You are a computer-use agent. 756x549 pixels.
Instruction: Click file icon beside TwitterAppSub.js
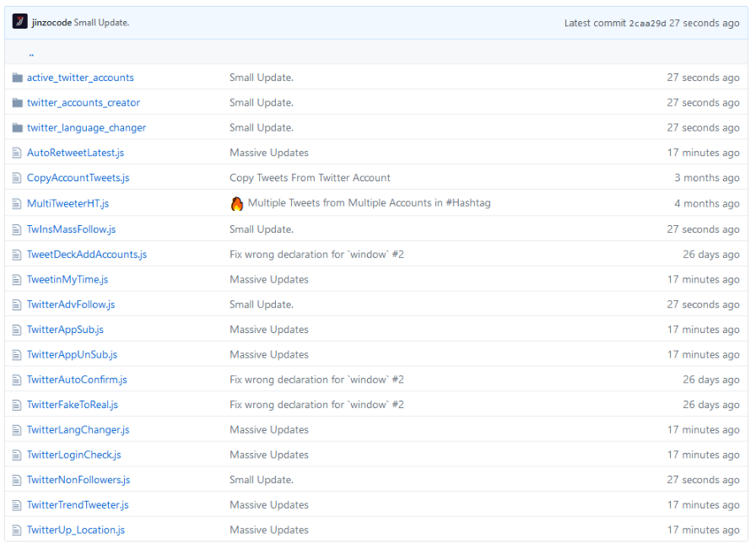(x=17, y=330)
